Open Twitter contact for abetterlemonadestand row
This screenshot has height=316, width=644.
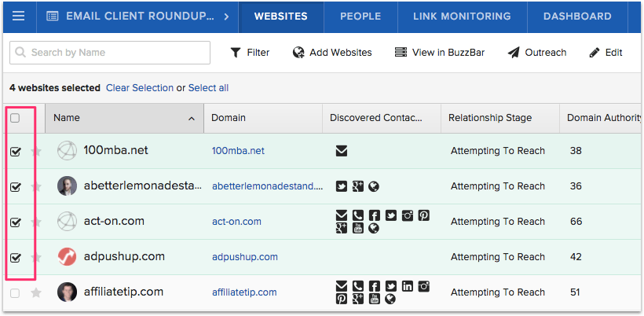pyautogui.click(x=342, y=186)
